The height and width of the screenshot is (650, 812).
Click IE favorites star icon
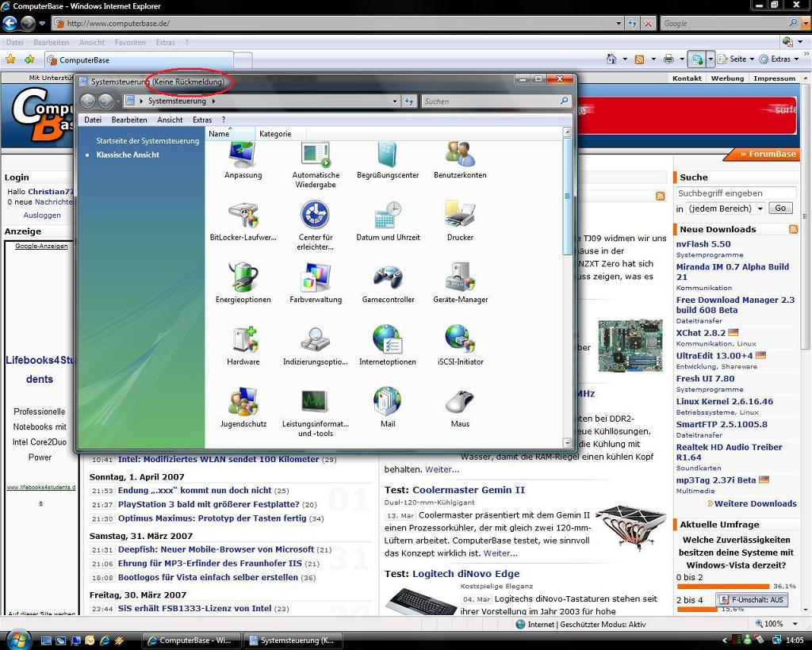click(10, 59)
